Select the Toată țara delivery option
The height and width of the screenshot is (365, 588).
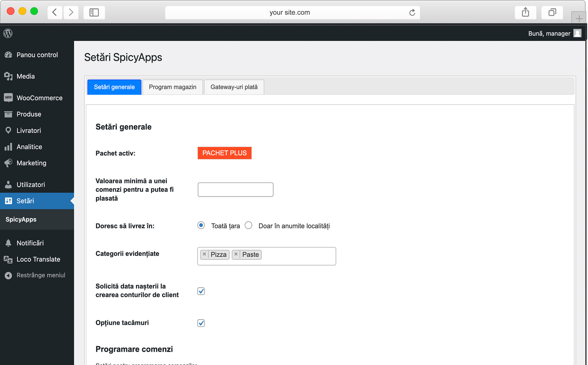(201, 225)
